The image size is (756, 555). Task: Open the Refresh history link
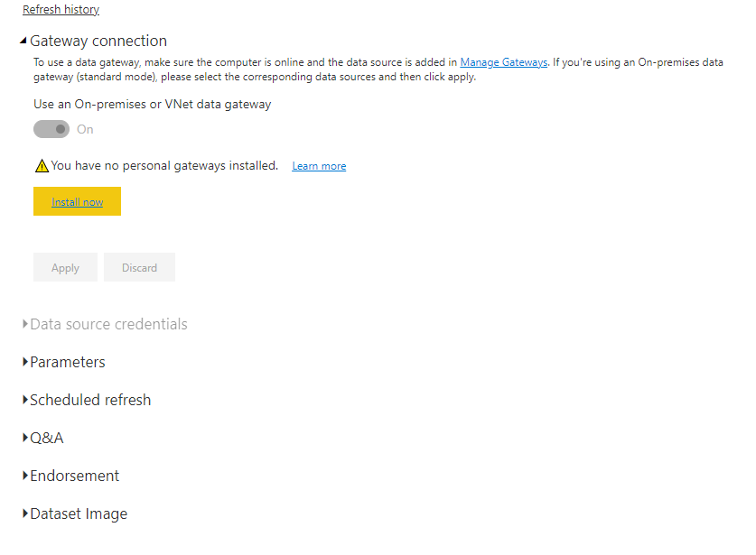coord(61,10)
